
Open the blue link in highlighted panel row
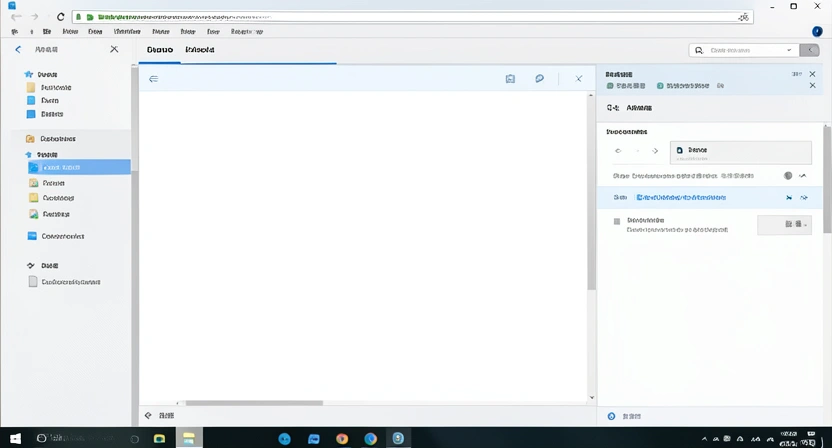(x=681, y=197)
